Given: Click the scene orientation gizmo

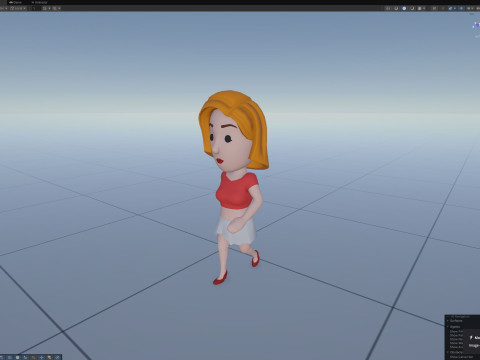Looking at the screenshot, I should [x=476, y=25].
